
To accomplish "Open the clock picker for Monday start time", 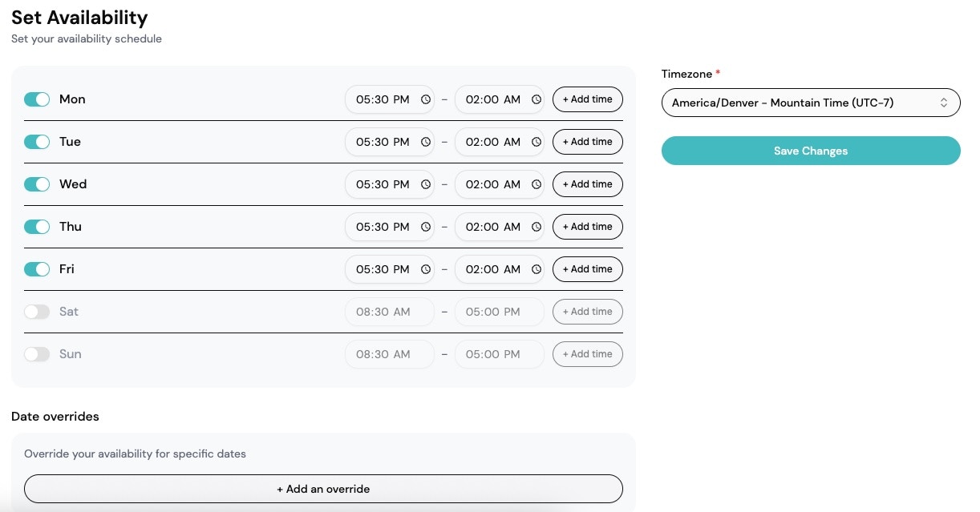I will (425, 99).
